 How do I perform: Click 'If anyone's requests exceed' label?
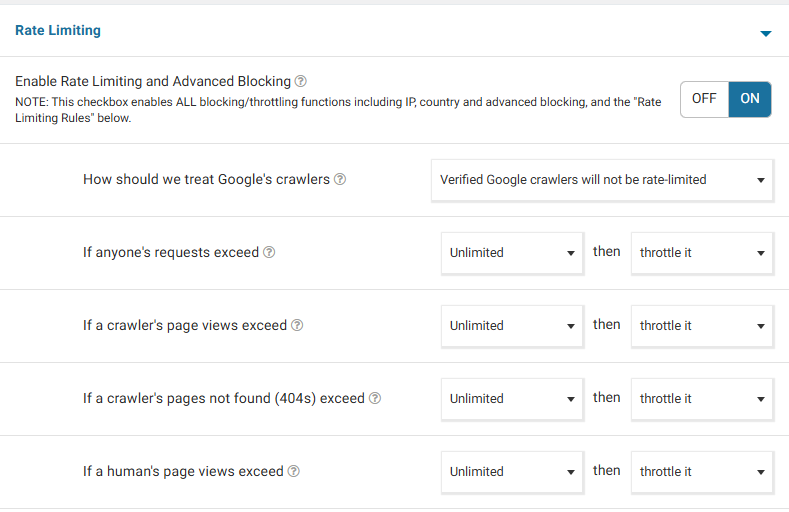coord(171,252)
